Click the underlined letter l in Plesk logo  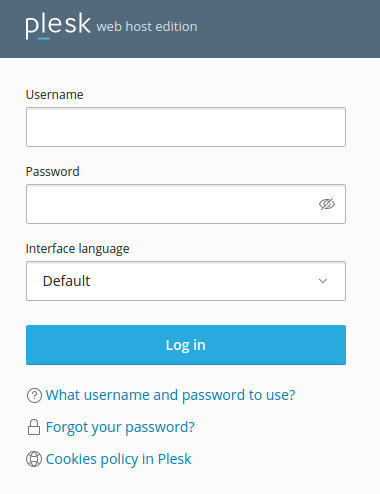43,26
